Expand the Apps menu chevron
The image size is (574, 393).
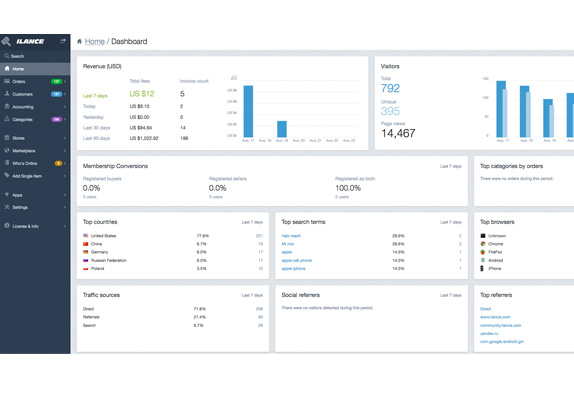tap(65, 195)
